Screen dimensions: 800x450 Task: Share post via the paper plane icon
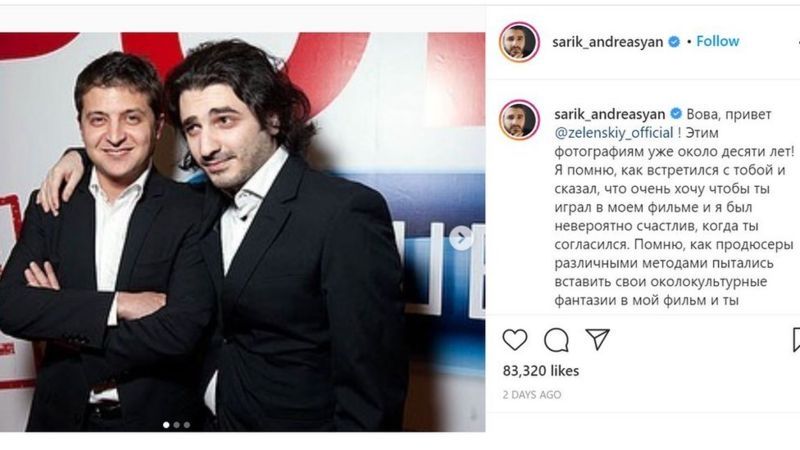[597, 339]
